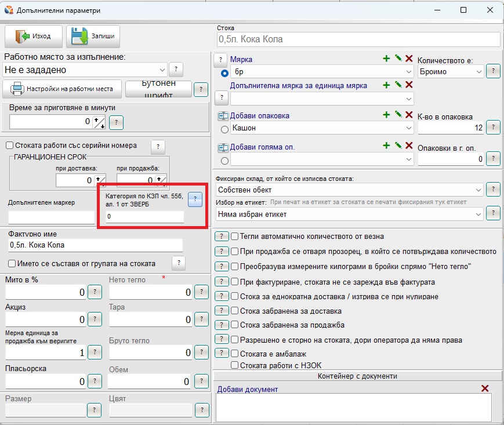Image resolution: width=504 pixels, height=425 pixels.
Task: Click the Запиши save button
Action: click(93, 36)
